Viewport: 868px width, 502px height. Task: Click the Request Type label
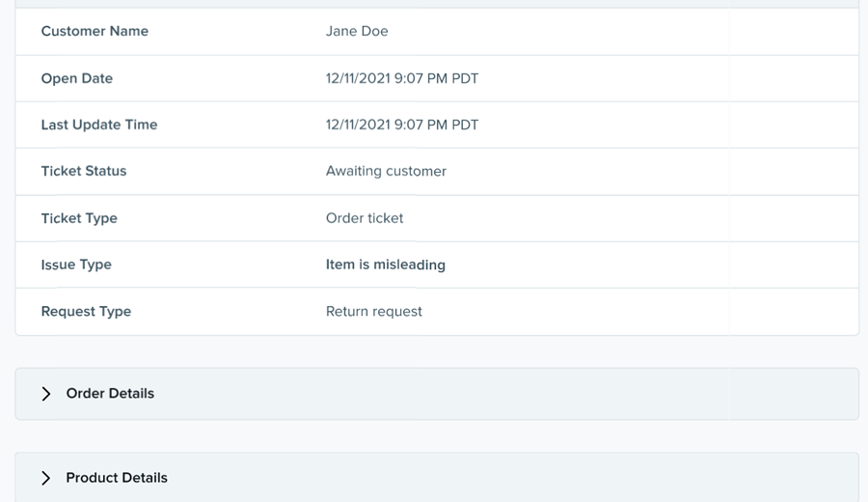[86, 311]
